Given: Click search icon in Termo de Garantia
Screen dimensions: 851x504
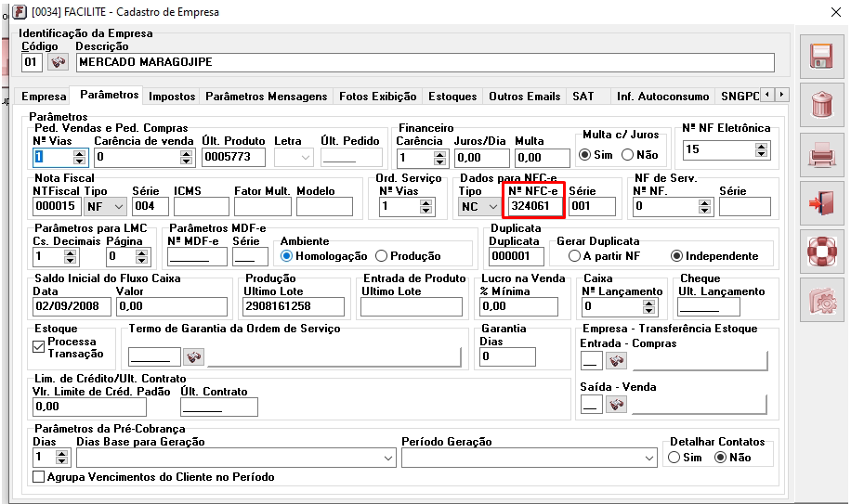Looking at the screenshot, I should 194,356.
